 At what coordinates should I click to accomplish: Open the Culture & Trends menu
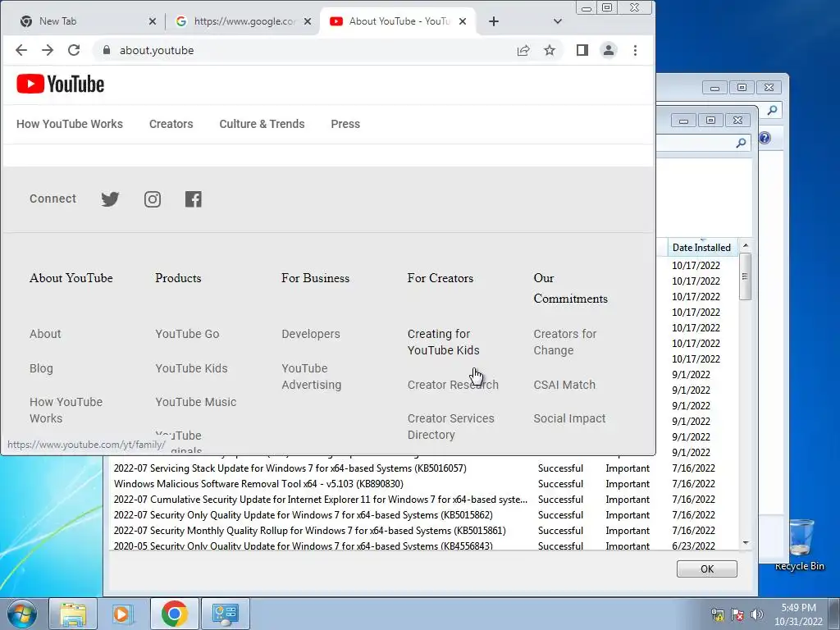point(262,124)
